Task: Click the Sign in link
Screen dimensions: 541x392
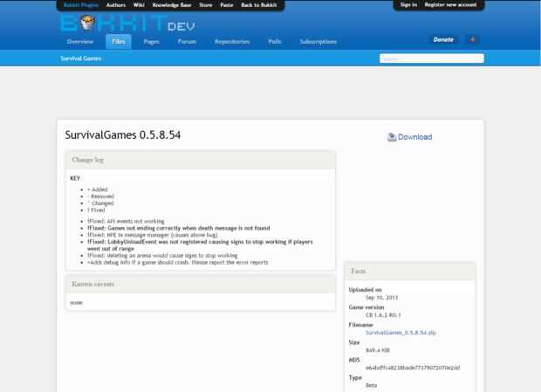Action: 409,4
